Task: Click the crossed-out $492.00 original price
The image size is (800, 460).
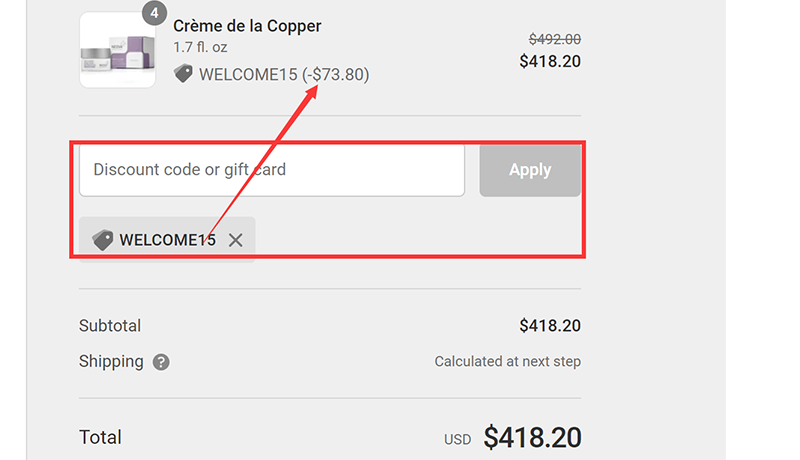Action: coord(554,39)
